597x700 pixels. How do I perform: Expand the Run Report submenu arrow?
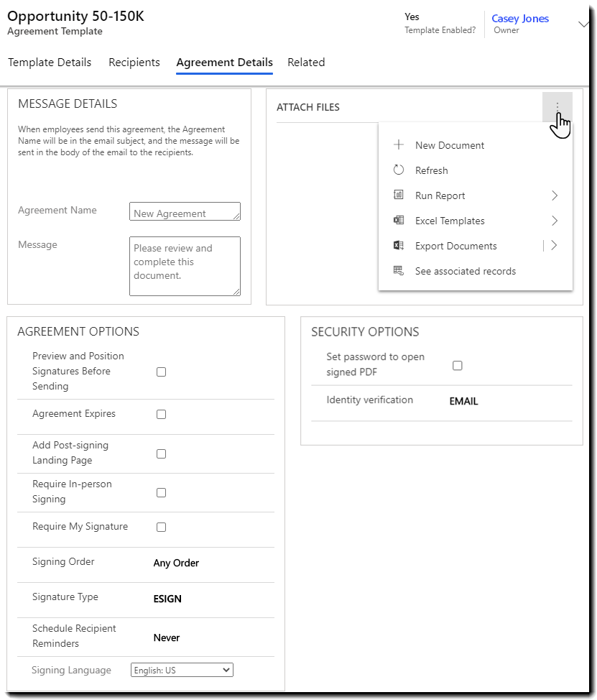(x=554, y=195)
